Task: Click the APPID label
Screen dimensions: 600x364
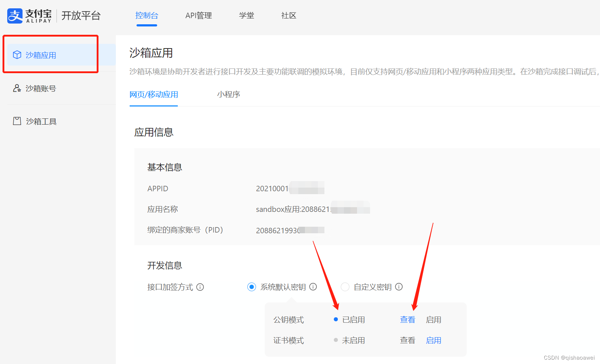Action: (x=158, y=189)
